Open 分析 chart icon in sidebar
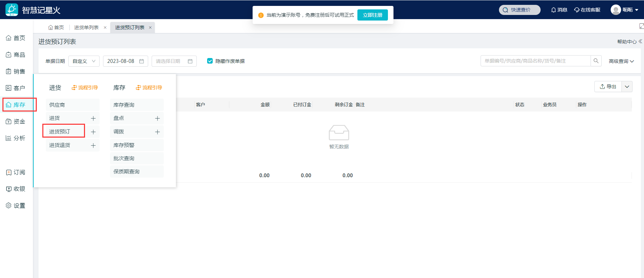 pyautogui.click(x=16, y=138)
